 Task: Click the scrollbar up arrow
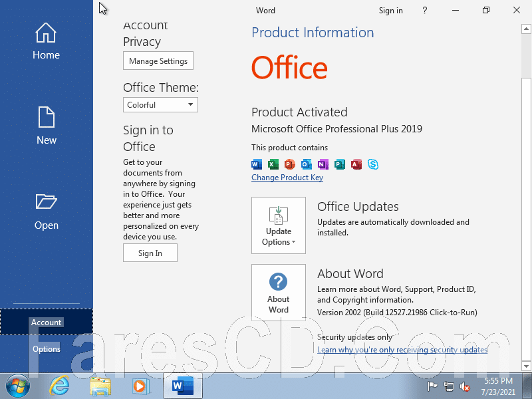coord(526,29)
